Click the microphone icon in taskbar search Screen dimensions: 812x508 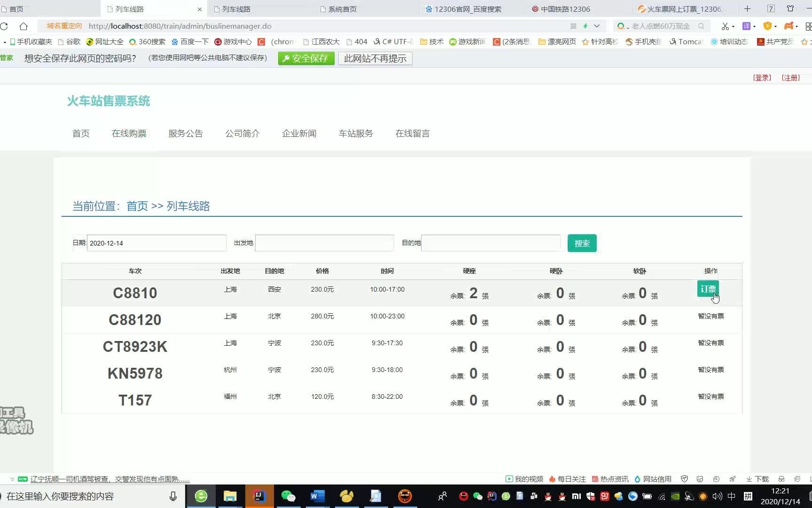pyautogui.click(x=173, y=496)
